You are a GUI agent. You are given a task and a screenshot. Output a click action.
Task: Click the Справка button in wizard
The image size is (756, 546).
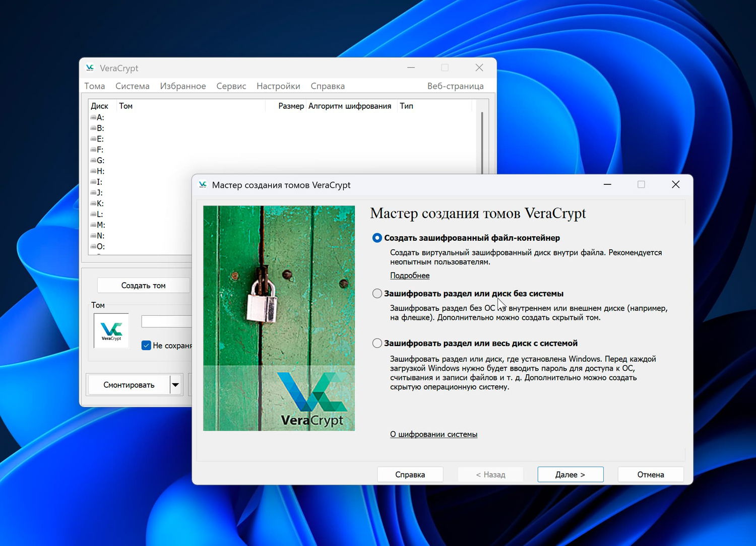[x=410, y=474]
